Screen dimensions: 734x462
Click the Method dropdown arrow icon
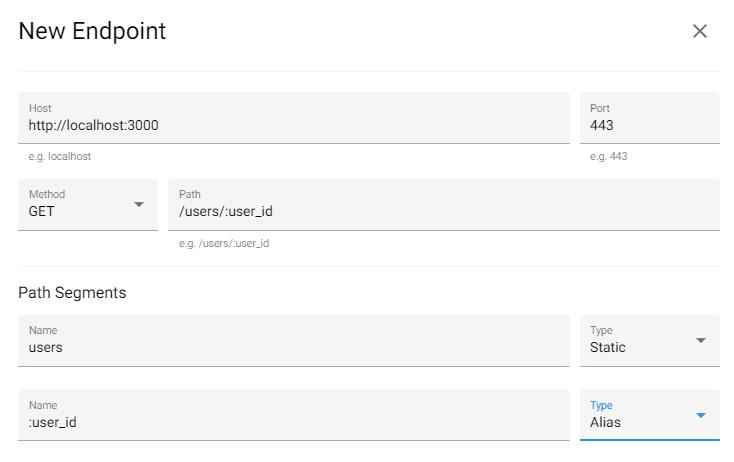[x=138, y=205]
